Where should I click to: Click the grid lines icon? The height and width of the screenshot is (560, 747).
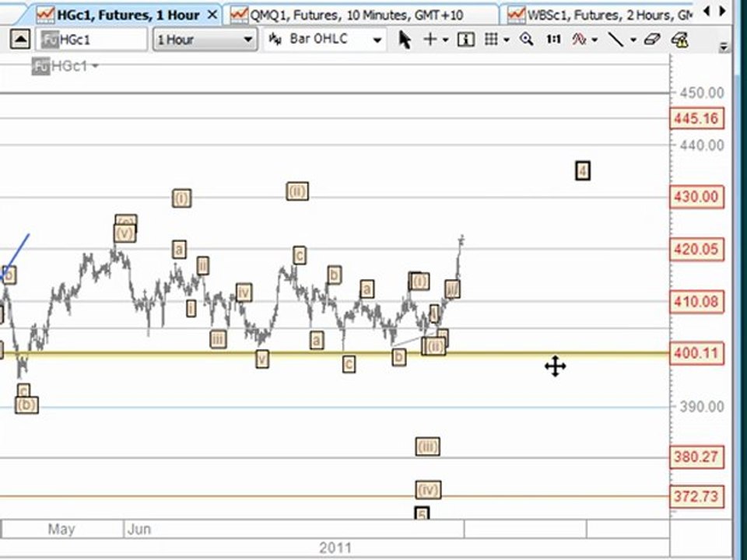click(x=491, y=40)
